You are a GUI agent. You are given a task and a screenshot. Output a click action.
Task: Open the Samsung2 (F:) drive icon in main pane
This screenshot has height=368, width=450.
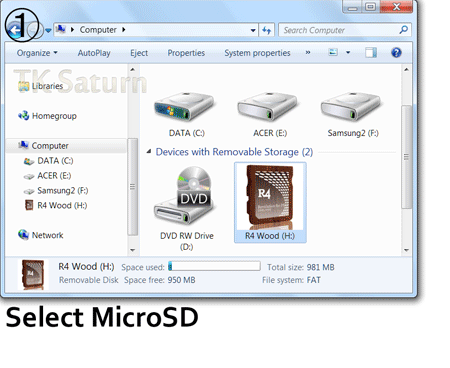coord(351,107)
